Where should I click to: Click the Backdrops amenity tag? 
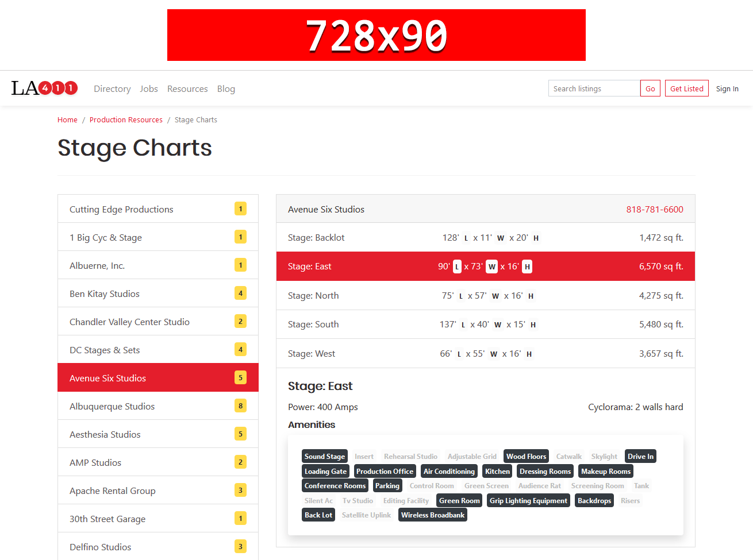pyautogui.click(x=594, y=500)
